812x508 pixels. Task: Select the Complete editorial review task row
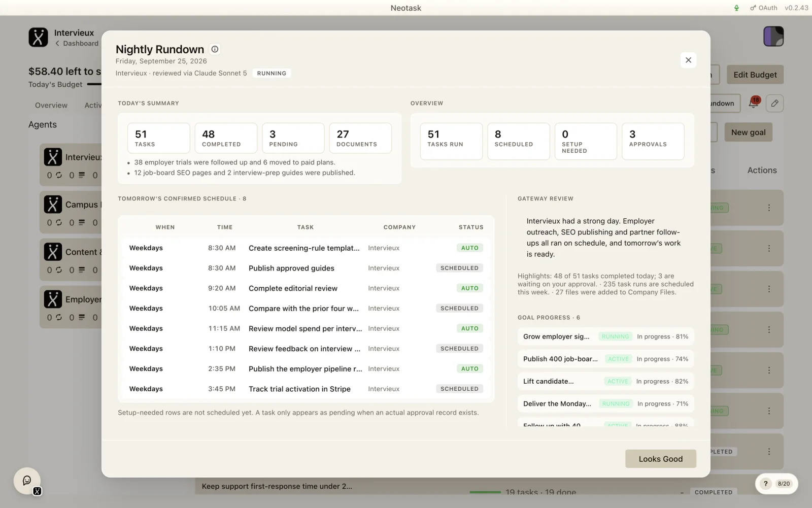[x=306, y=288]
